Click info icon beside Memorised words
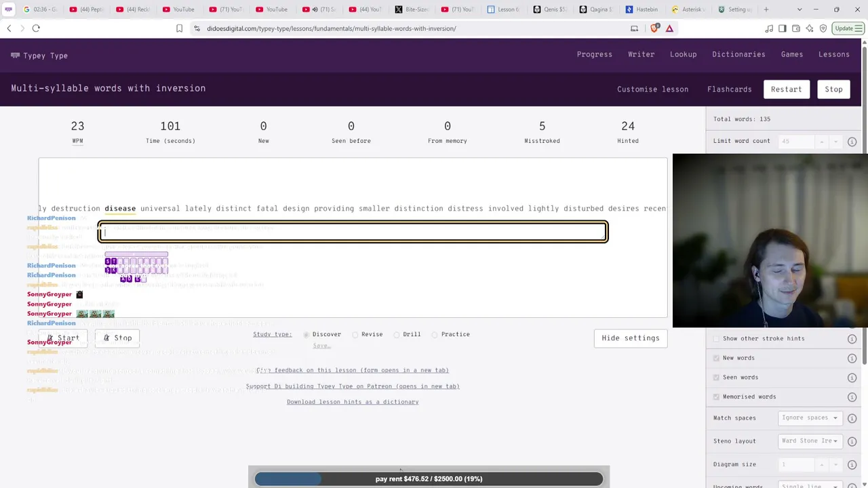The image size is (868, 488). (x=852, y=396)
